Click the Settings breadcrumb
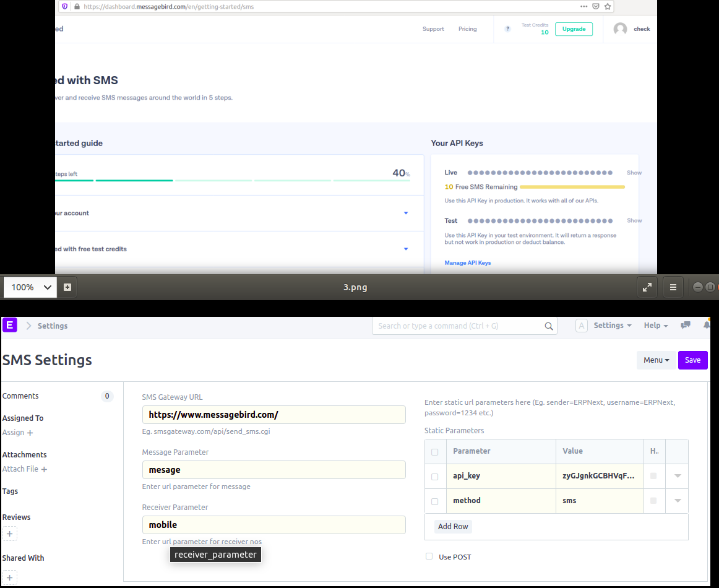This screenshot has width=719, height=588. pyautogui.click(x=52, y=326)
